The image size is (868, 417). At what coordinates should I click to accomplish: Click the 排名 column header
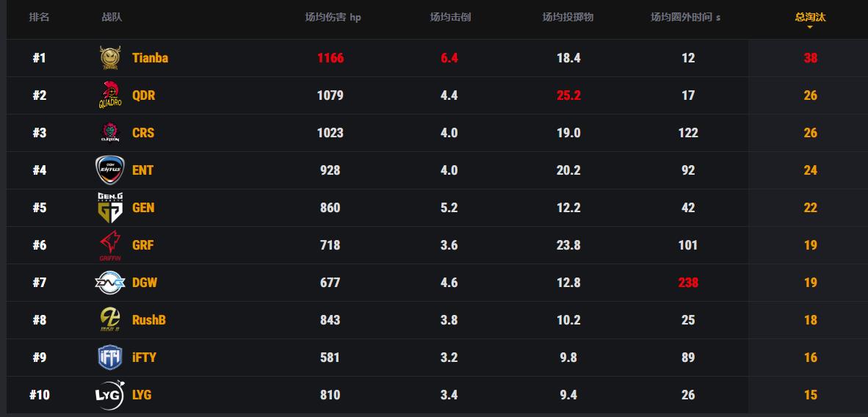pos(40,17)
